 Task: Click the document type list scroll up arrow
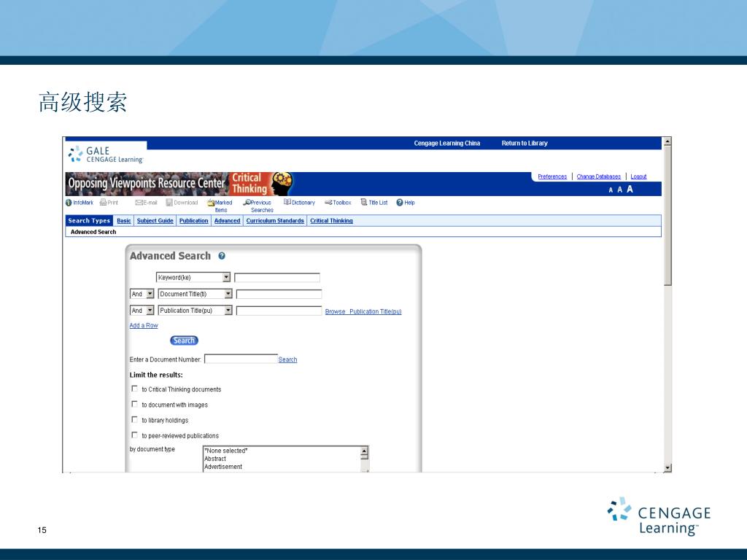[x=365, y=451]
